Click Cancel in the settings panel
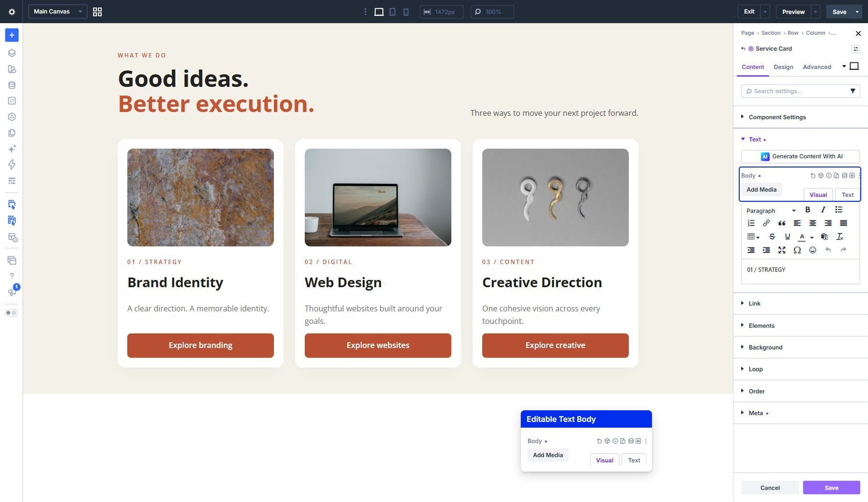 point(770,488)
